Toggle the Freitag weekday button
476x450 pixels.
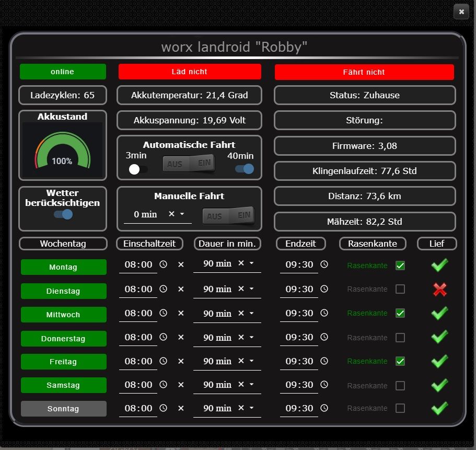63,362
